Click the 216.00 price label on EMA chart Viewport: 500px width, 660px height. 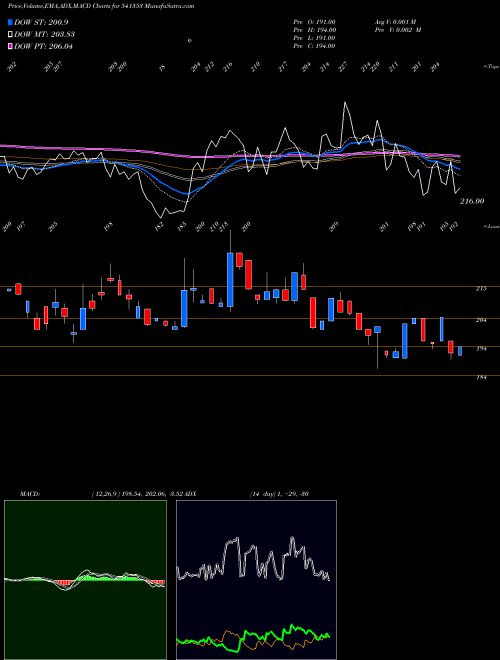[x=472, y=201]
